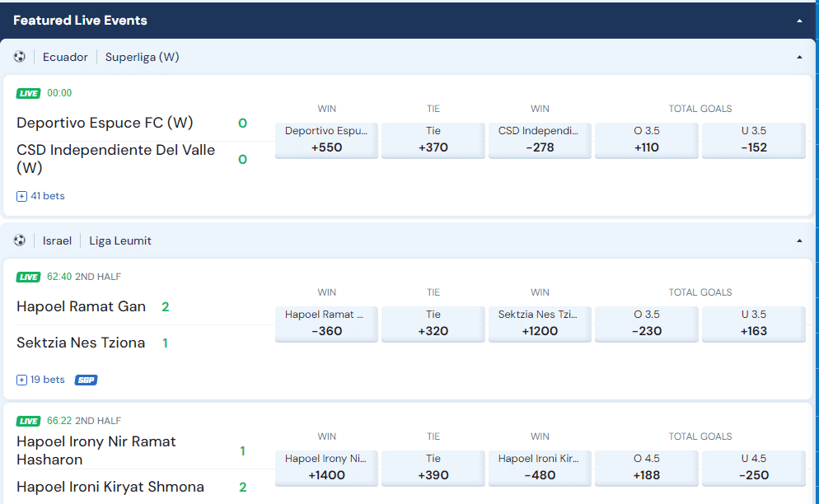
Task: Collapse the Featured Live Events section
Action: pyautogui.click(x=798, y=20)
